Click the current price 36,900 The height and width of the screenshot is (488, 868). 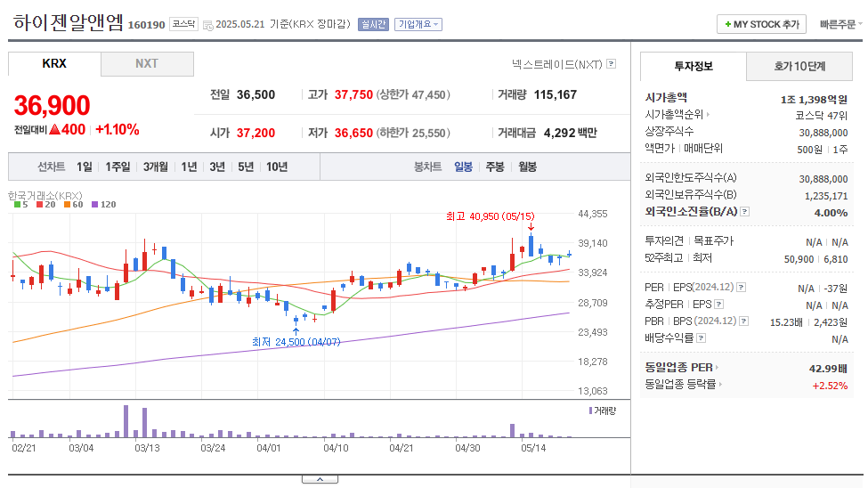[x=52, y=105]
